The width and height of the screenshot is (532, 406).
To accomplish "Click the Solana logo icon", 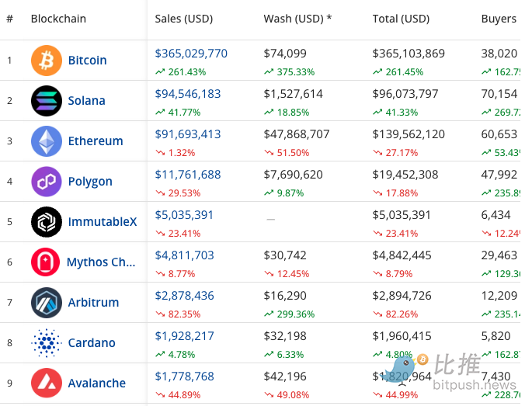I will (46, 101).
